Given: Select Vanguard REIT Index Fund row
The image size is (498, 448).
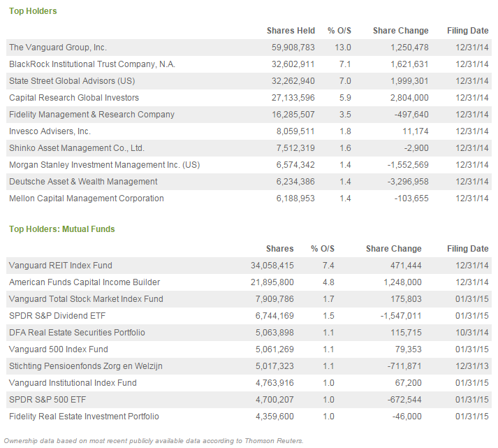Looking at the screenshot, I should coord(249,266).
